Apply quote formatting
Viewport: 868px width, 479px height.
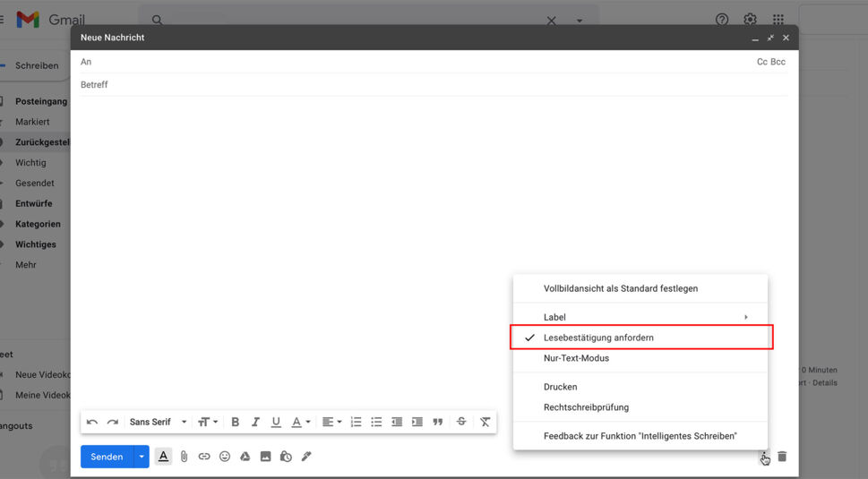click(438, 422)
